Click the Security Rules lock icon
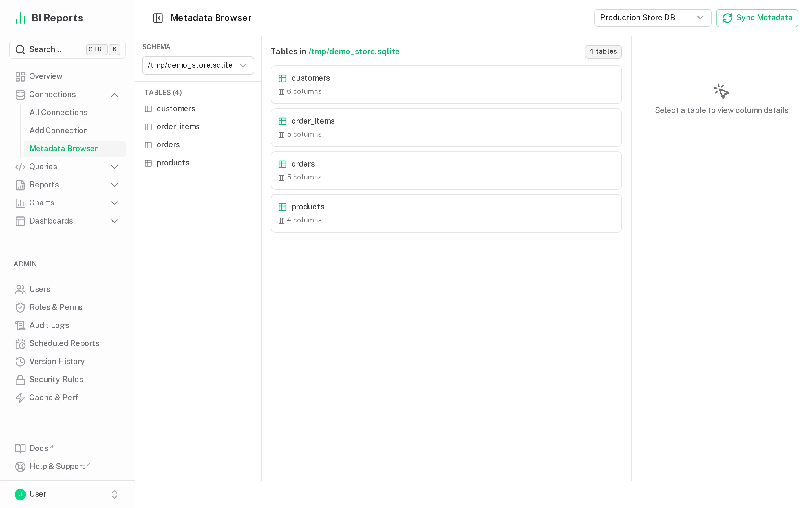 point(20,380)
